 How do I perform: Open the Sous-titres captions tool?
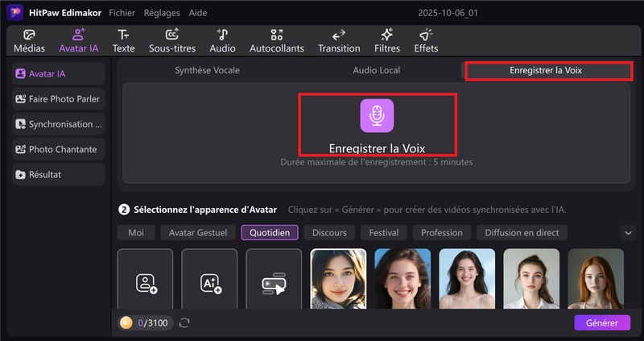click(x=171, y=41)
